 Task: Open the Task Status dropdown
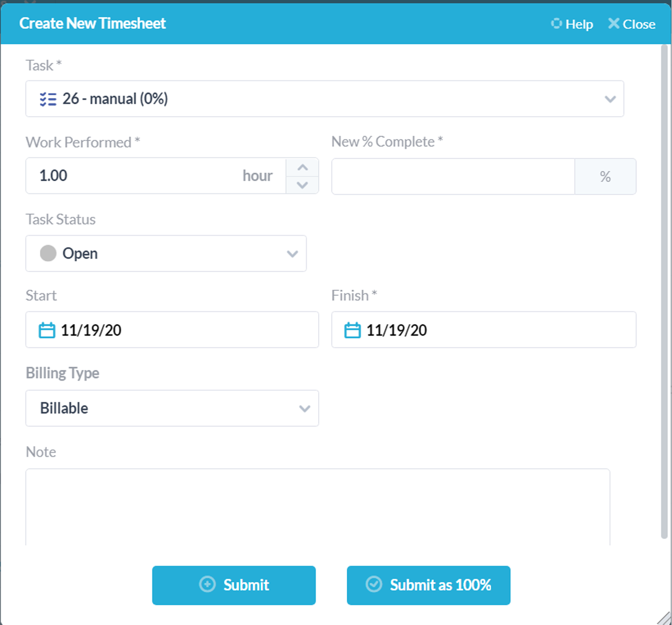166,253
